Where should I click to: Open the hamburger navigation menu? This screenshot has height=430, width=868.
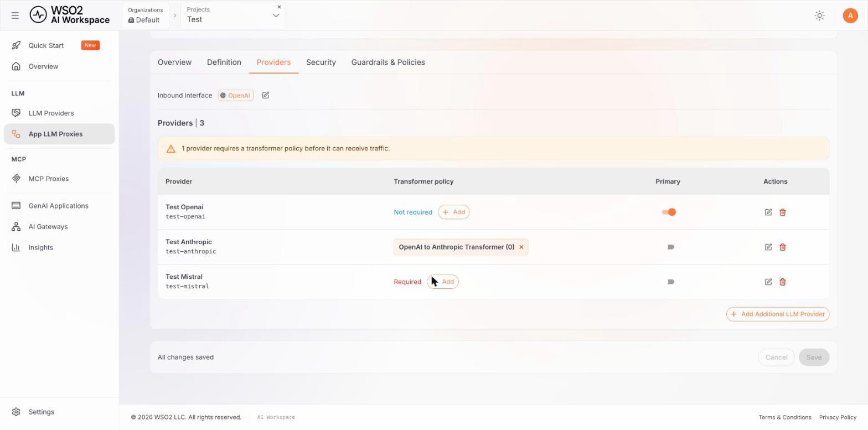pos(15,15)
